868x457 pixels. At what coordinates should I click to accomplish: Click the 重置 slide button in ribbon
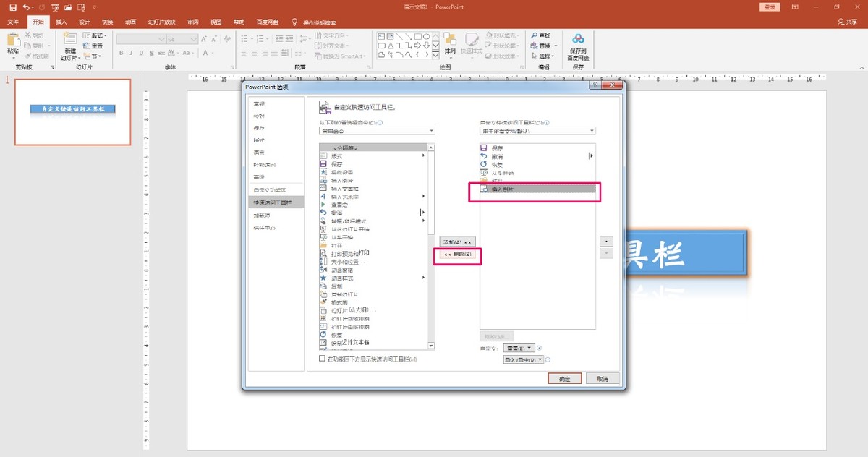(93, 45)
